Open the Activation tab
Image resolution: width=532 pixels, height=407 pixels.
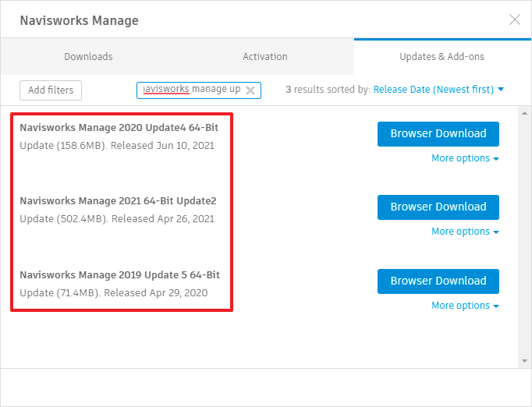(x=265, y=56)
